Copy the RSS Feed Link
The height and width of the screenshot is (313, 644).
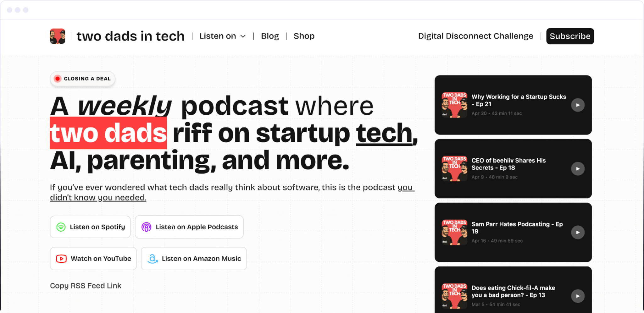coord(86,285)
